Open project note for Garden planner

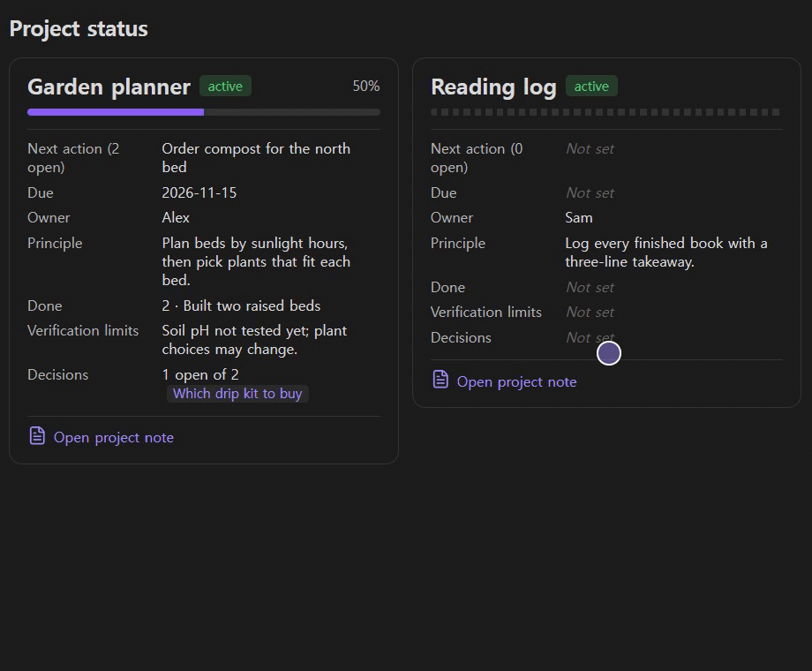click(113, 437)
